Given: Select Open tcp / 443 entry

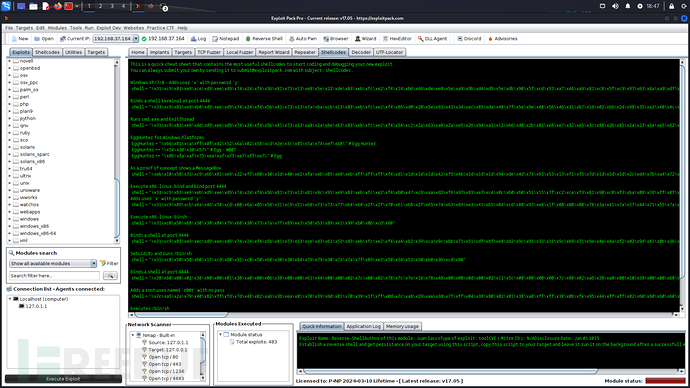Looking at the screenshot, I should coord(161,364).
